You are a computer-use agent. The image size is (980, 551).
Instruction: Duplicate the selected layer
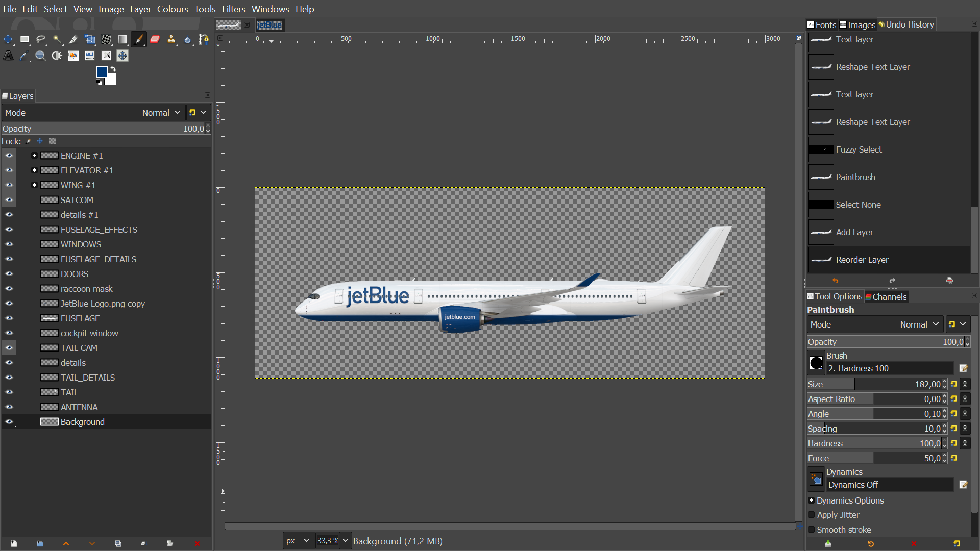click(x=118, y=543)
